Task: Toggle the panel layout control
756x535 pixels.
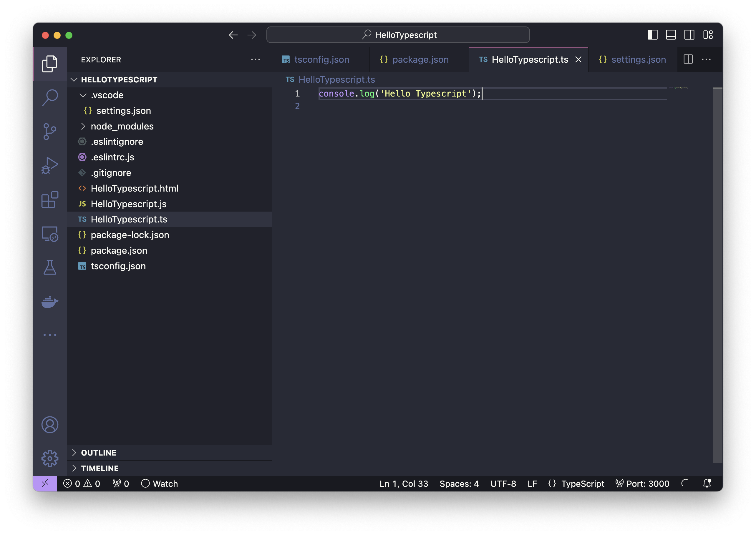Action: (671, 35)
